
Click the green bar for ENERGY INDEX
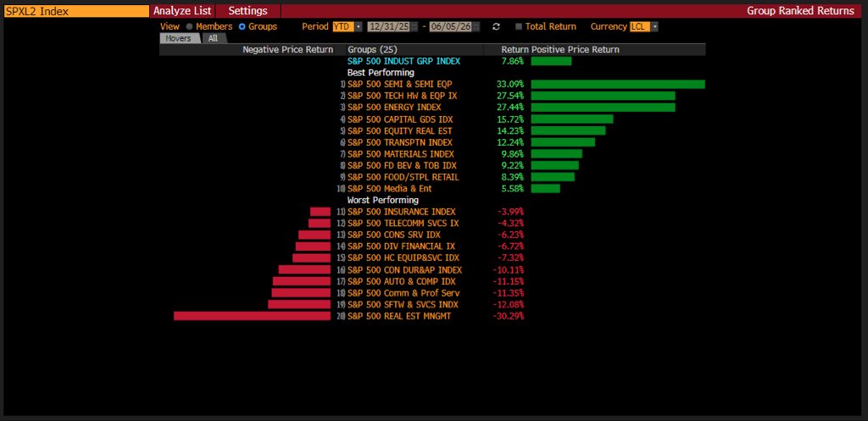[604, 108]
